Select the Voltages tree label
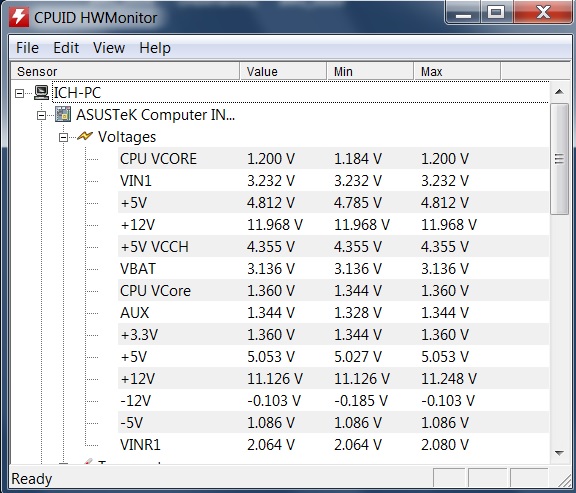This screenshot has width=576, height=493. tap(127, 137)
